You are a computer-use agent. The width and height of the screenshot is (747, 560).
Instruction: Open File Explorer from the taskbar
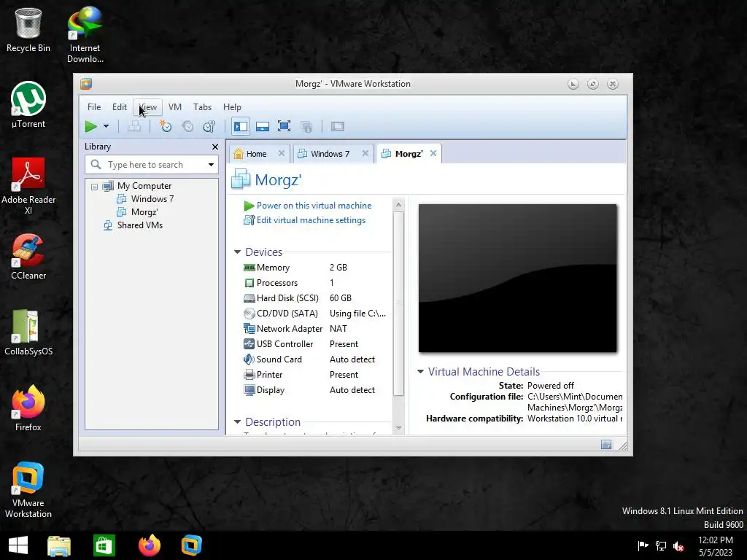[x=59, y=545]
